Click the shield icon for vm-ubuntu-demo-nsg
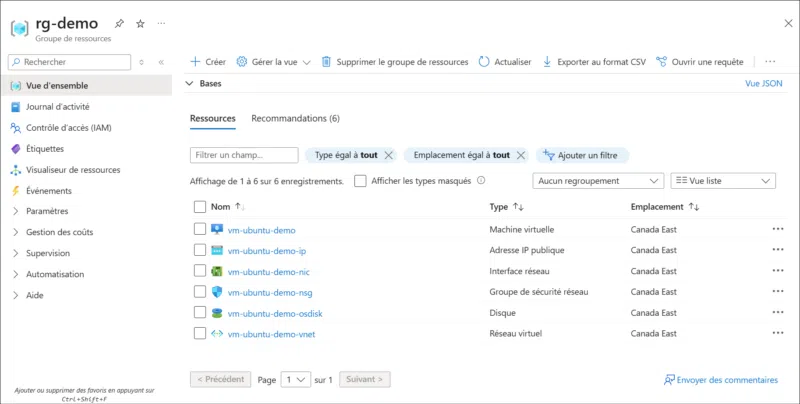Image resolution: width=800 pixels, height=404 pixels. click(217, 292)
